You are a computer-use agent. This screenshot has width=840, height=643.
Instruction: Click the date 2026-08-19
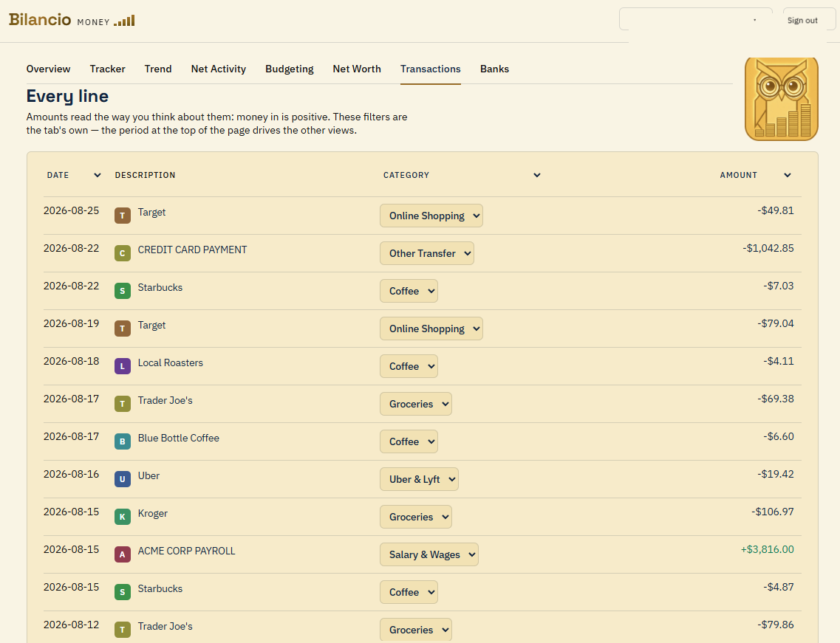coord(71,323)
